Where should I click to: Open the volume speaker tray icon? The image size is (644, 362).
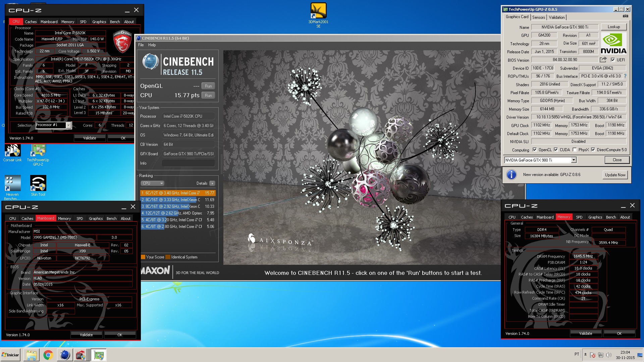pos(609,355)
